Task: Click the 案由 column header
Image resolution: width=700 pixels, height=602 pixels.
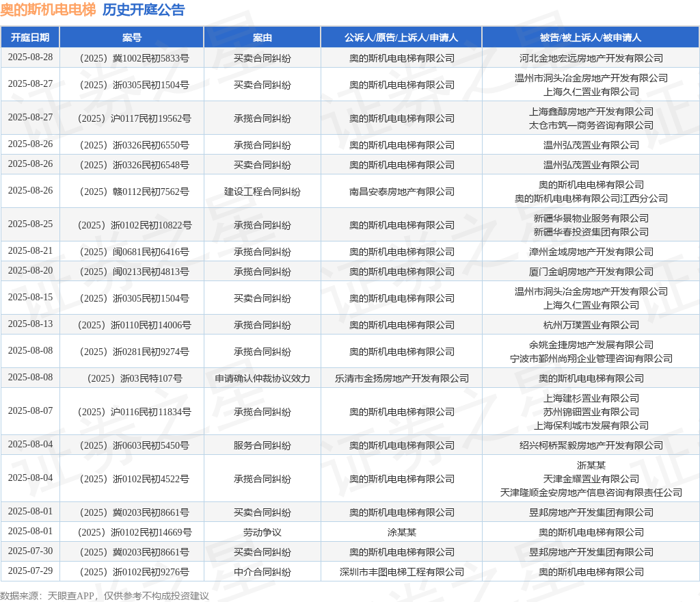Action: point(262,38)
